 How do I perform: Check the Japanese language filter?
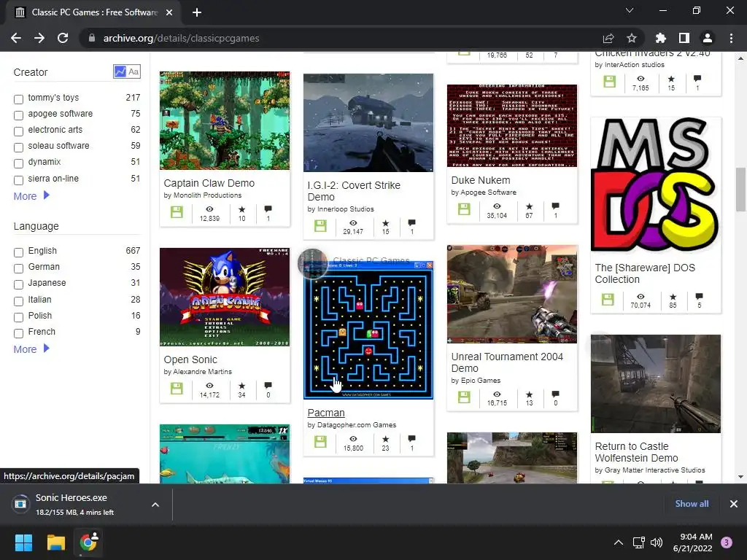pyautogui.click(x=18, y=285)
